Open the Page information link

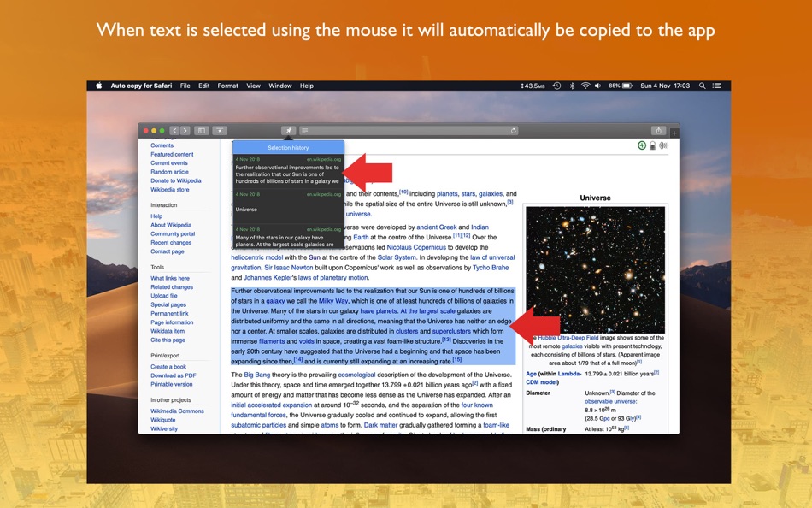[x=172, y=322]
